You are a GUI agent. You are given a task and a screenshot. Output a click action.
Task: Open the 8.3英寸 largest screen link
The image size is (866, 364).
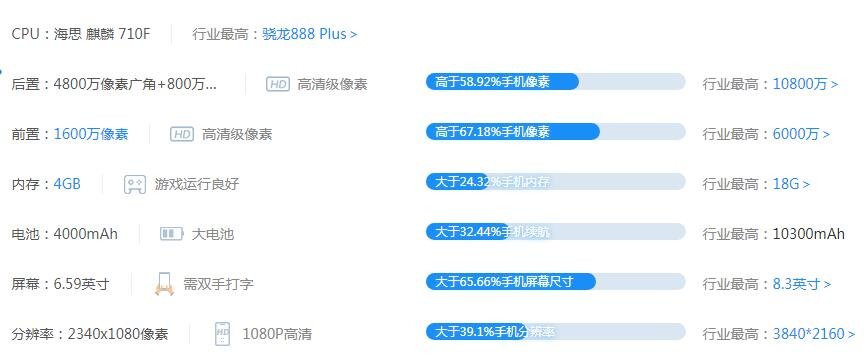tap(801, 284)
